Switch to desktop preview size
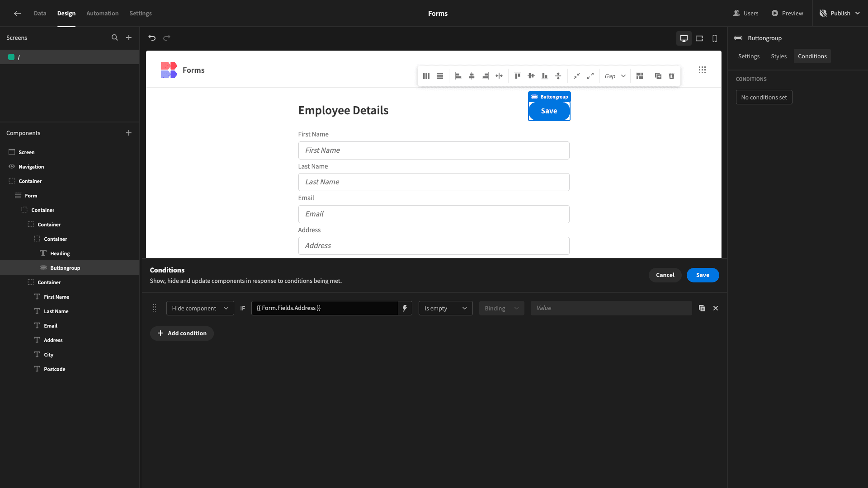Image resolution: width=868 pixels, height=488 pixels. (x=684, y=38)
